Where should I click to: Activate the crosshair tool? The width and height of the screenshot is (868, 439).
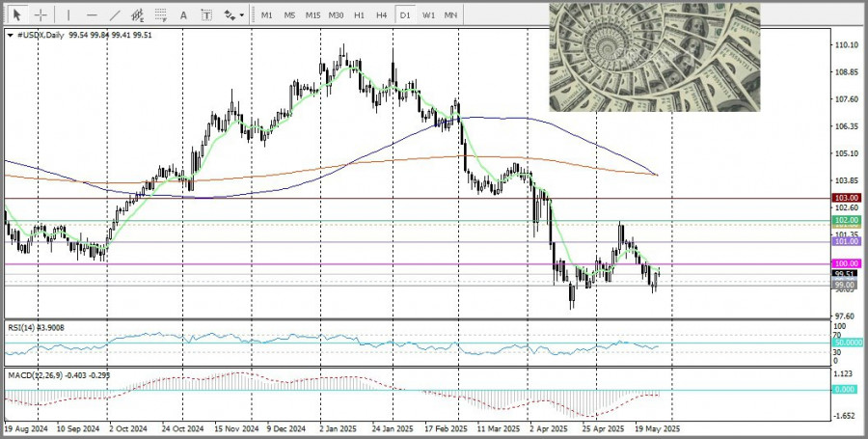[41, 14]
